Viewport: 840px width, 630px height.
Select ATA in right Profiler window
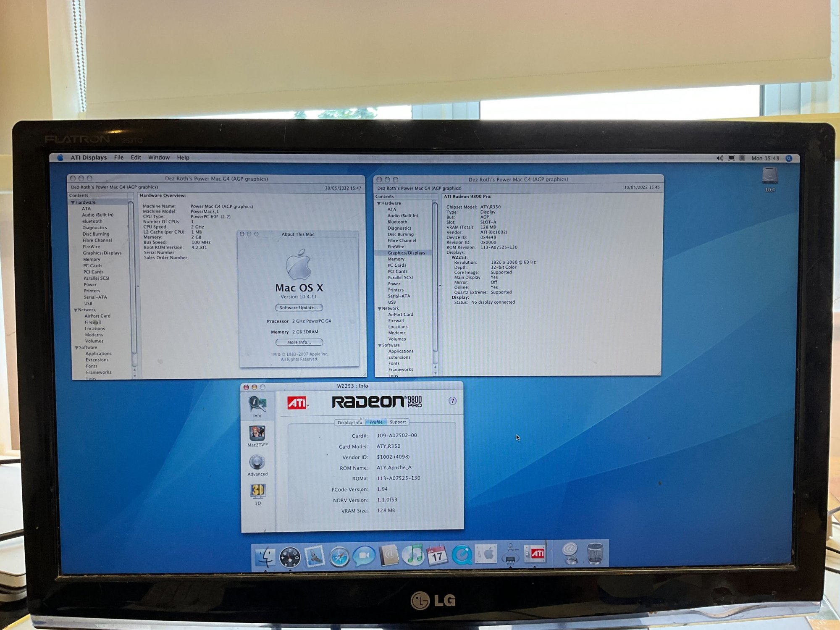[x=392, y=210]
